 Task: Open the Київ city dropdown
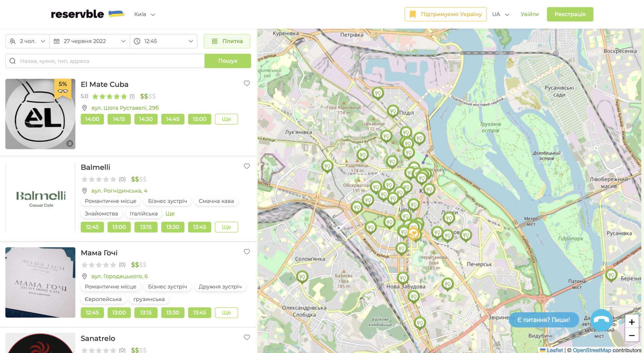(144, 14)
